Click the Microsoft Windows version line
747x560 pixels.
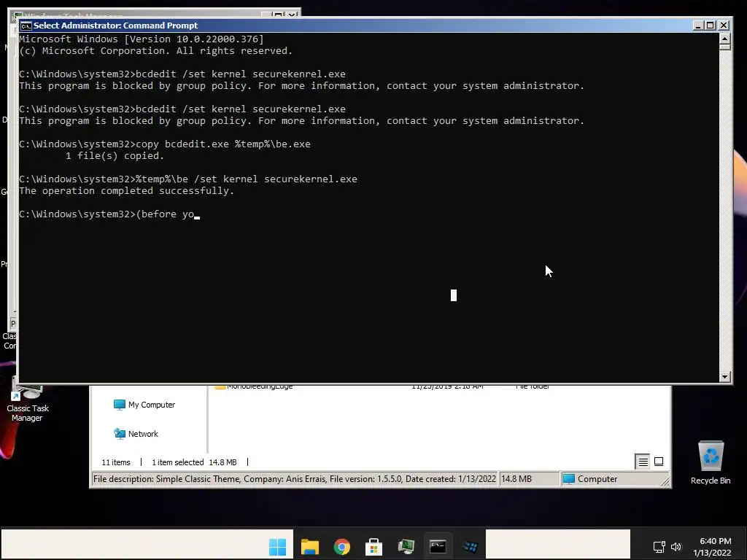click(142, 39)
